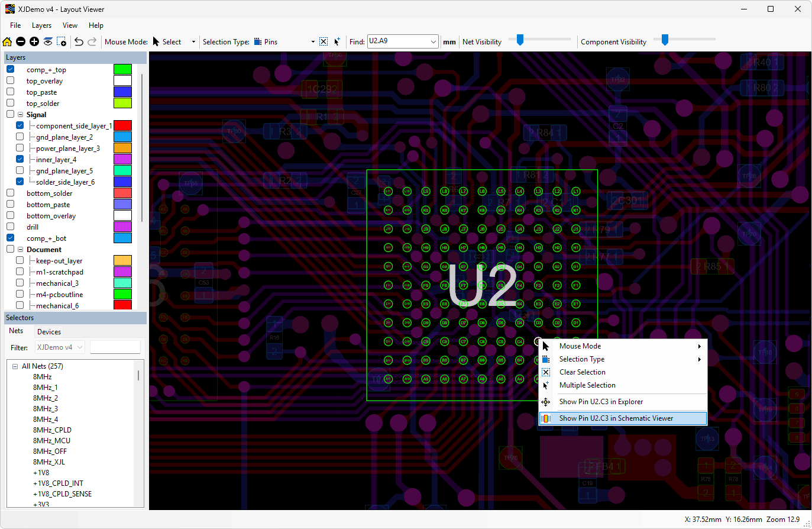This screenshot has width=812, height=529.
Task: Choose Clear Selection from context menu
Action: tap(582, 372)
